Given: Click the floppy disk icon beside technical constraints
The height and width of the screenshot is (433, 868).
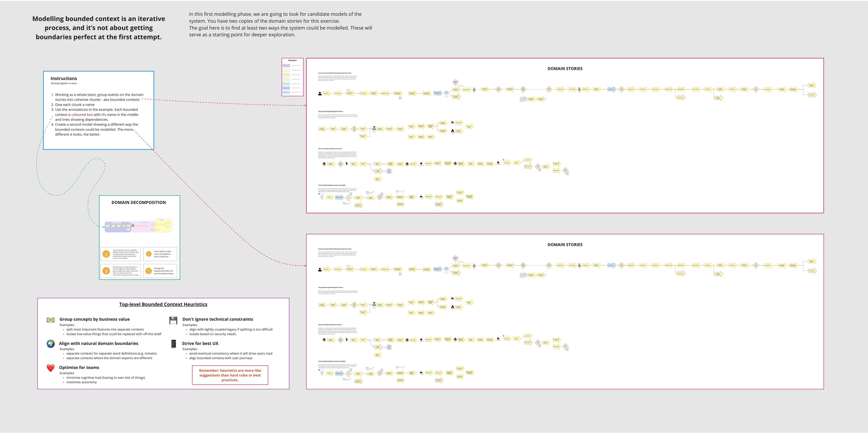Looking at the screenshot, I should point(173,320).
